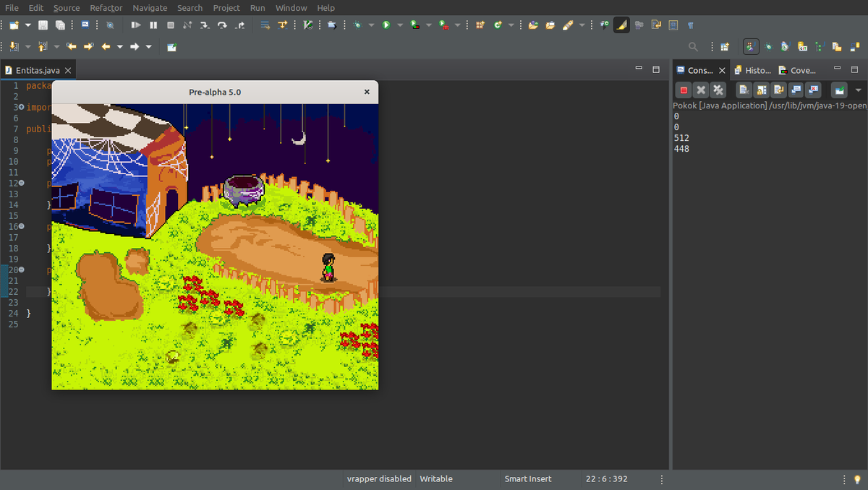Open the Navigate menu
This screenshot has width=868, height=490.
150,8
